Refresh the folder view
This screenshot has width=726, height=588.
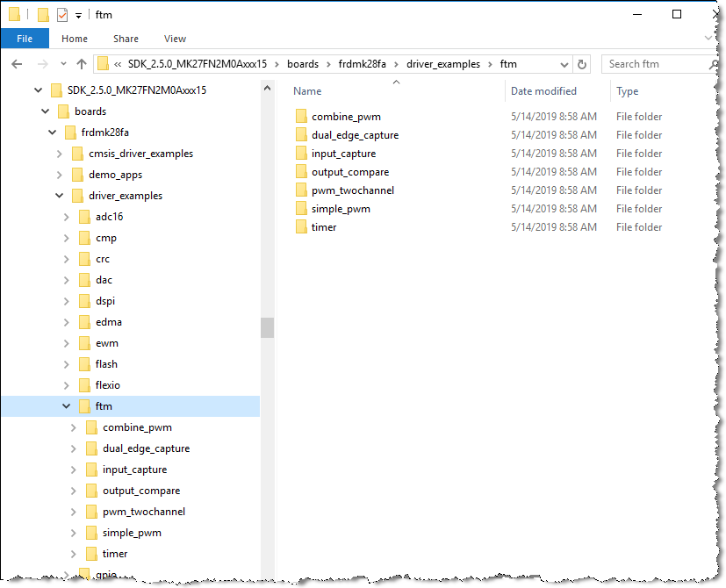(x=581, y=63)
